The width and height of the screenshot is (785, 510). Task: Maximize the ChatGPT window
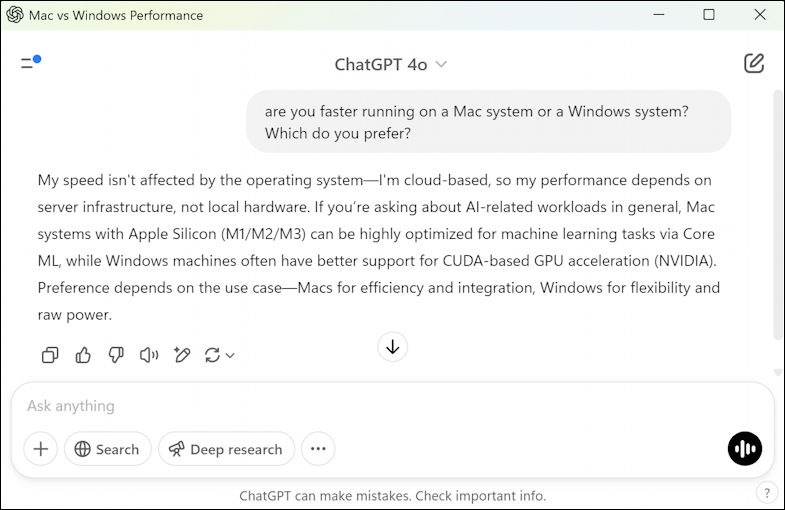(x=709, y=15)
